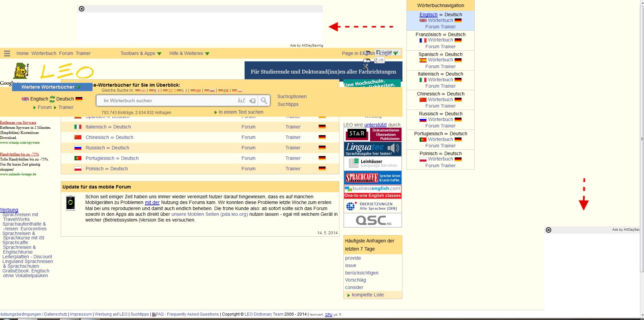Click frequent query 'provide'
644x320 pixels.
[x=353, y=258]
